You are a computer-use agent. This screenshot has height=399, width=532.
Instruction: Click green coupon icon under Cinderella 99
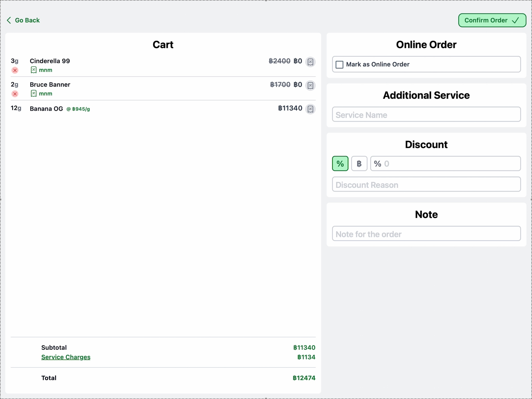point(34,70)
